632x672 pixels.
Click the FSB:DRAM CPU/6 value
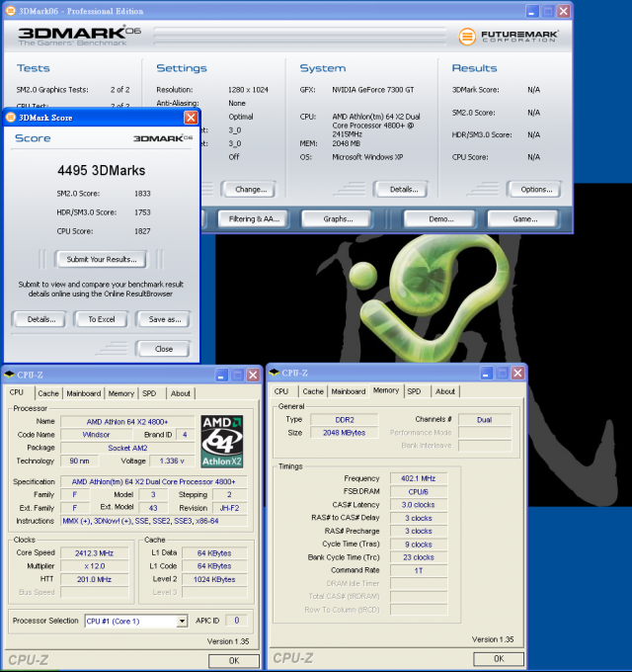tap(419, 491)
